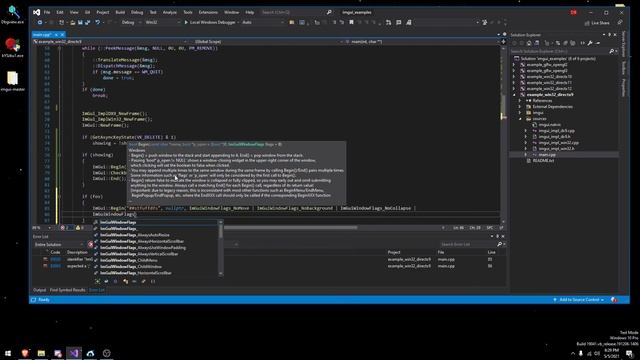640x360 pixels.
Task: Open the Win32 platform dropdown
Action: tap(162, 22)
